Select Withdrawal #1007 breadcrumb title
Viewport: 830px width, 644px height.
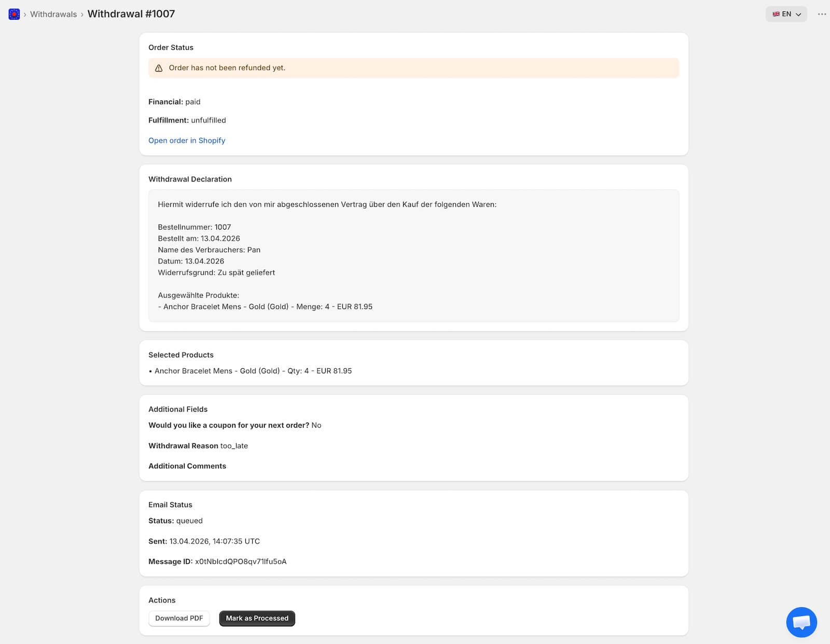pyautogui.click(x=131, y=14)
